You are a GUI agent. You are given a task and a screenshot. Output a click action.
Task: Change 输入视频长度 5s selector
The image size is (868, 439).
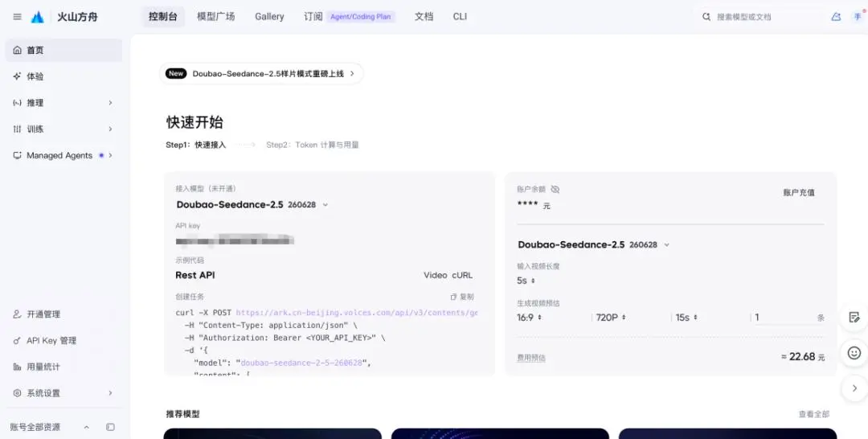526,281
